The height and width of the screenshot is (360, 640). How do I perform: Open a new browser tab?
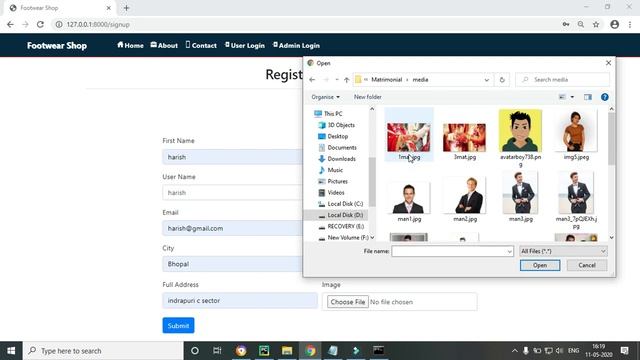click(x=126, y=8)
